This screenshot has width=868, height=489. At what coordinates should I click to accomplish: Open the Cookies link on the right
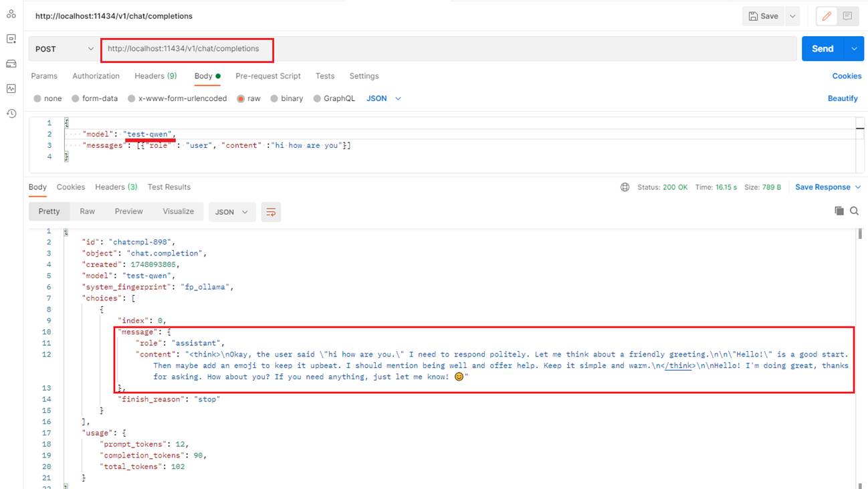847,76
